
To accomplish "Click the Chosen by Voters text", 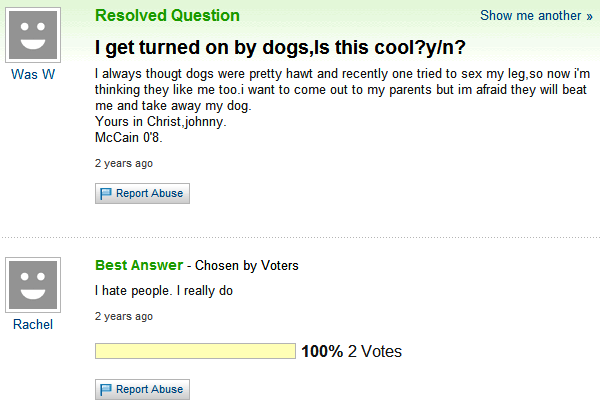I will click(x=247, y=266).
